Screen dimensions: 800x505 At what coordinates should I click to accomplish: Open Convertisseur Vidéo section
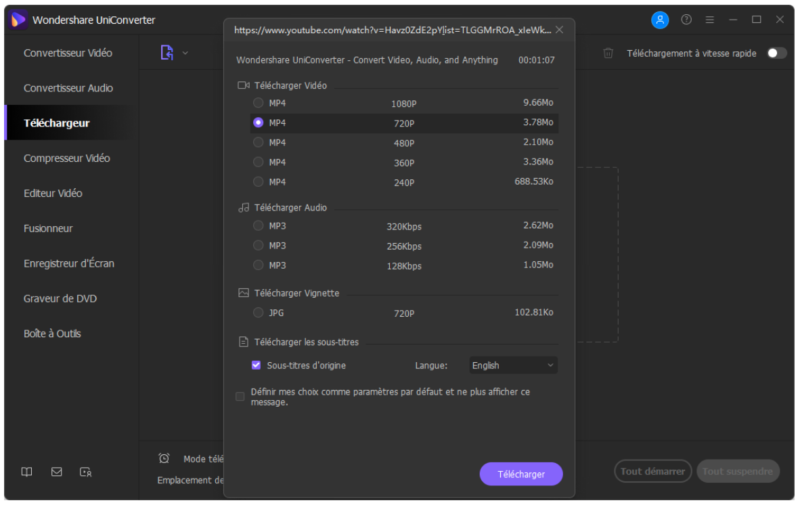[x=68, y=53]
